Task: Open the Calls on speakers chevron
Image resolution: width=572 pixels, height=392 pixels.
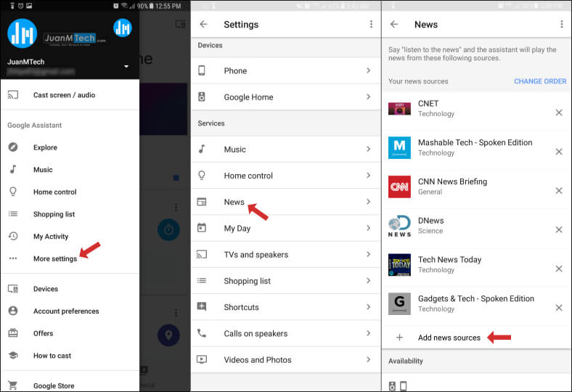Action: click(x=369, y=333)
